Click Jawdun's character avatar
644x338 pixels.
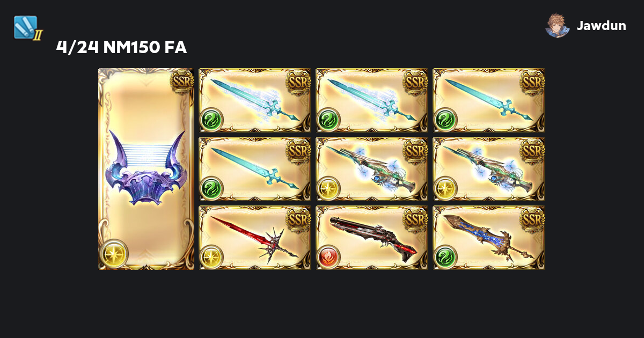558,25
